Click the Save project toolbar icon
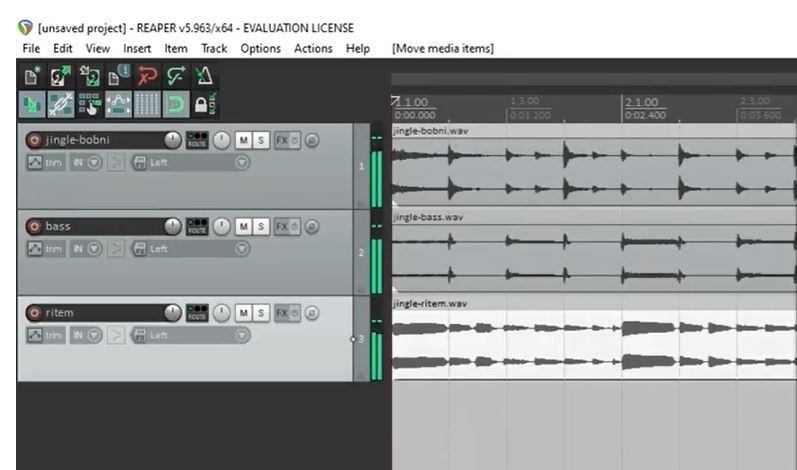797x470 pixels. [89, 76]
